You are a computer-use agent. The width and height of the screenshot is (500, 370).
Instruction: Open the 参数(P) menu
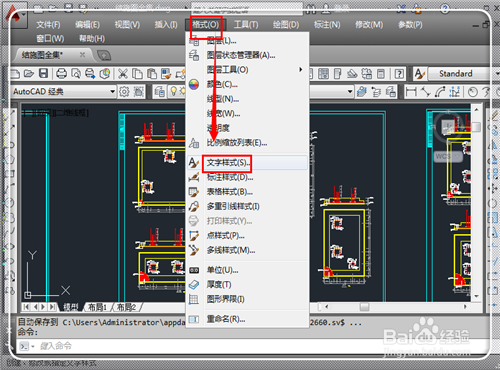(x=410, y=25)
